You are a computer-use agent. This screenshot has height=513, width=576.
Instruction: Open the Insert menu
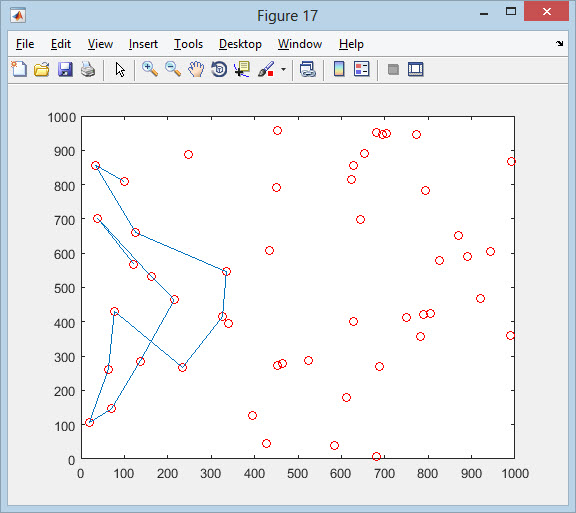click(x=143, y=44)
